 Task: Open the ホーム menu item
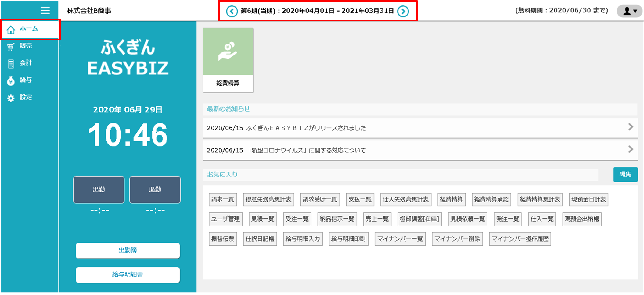[28, 29]
